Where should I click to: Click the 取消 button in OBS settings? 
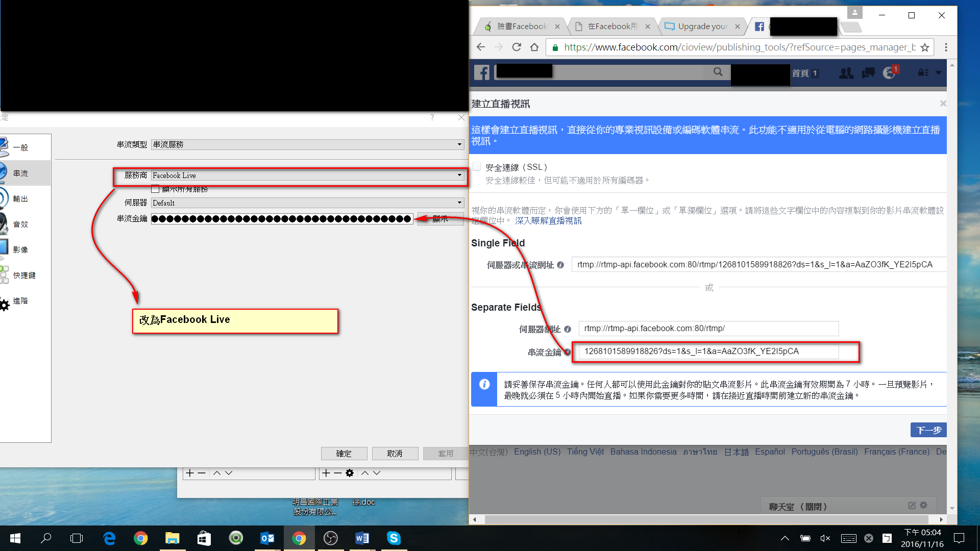point(395,454)
